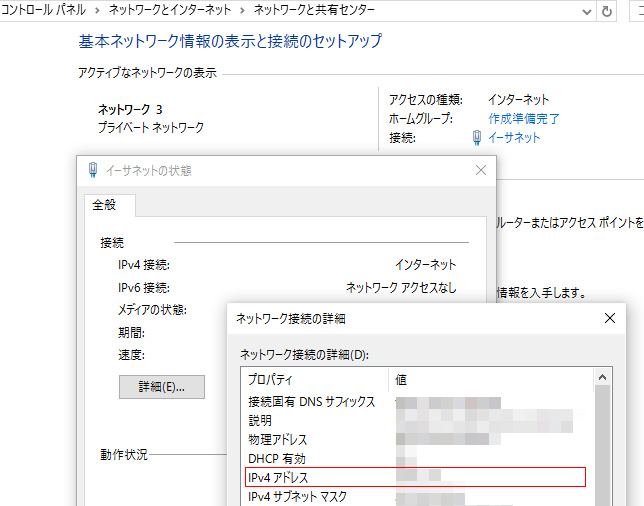Click the Ethernet adapter icon beside イーサネット link

(x=476, y=138)
